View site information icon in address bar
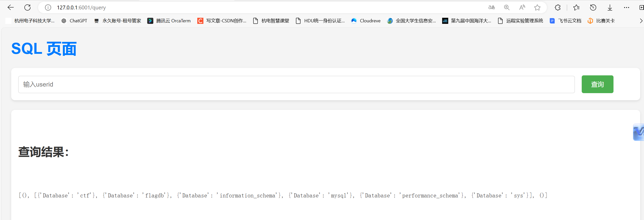The height and width of the screenshot is (220, 644). tap(48, 8)
